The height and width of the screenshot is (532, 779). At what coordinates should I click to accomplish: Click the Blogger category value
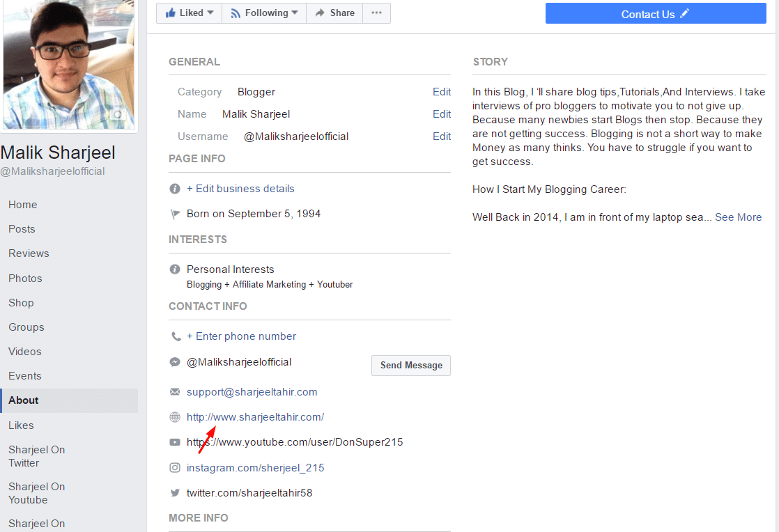tap(256, 92)
